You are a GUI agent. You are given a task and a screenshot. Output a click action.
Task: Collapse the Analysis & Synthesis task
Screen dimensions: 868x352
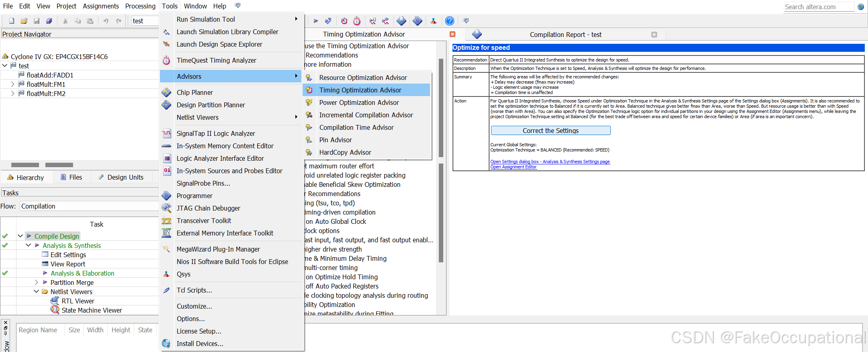pyautogui.click(x=28, y=245)
